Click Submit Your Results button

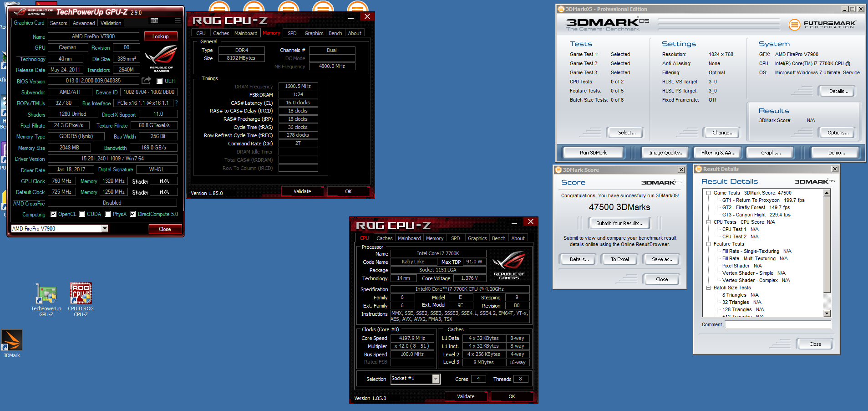[620, 223]
